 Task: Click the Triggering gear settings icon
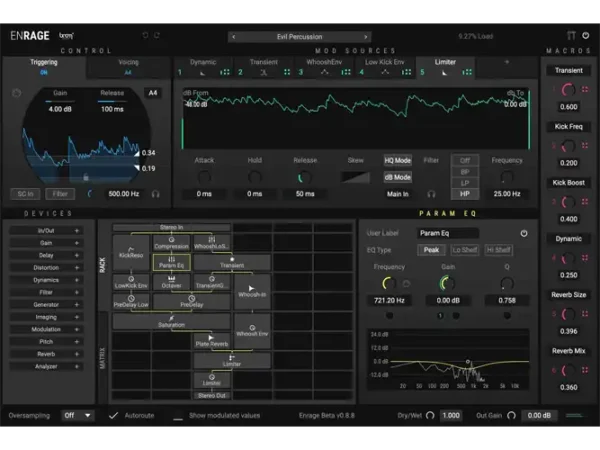tap(16, 93)
